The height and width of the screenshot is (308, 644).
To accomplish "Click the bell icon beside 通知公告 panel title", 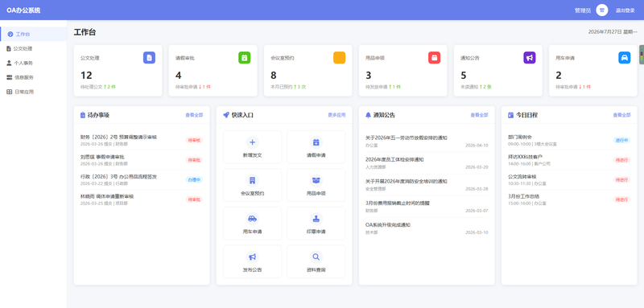I will (368, 115).
